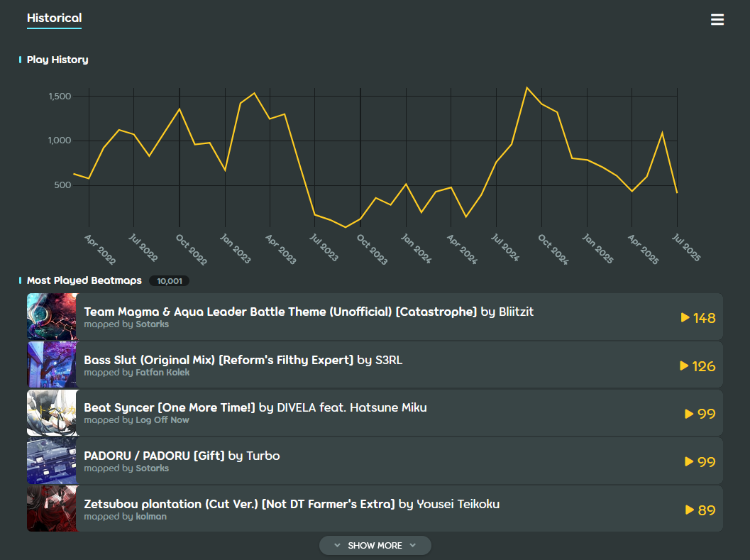Image resolution: width=750 pixels, height=560 pixels.
Task: Click play icon on PADORU row
Action: tap(689, 461)
